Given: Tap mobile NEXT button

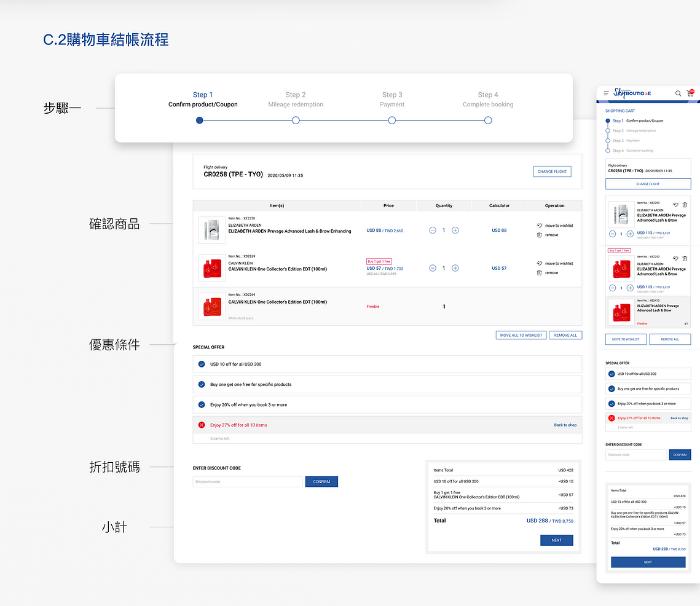Looking at the screenshot, I should click(648, 562).
